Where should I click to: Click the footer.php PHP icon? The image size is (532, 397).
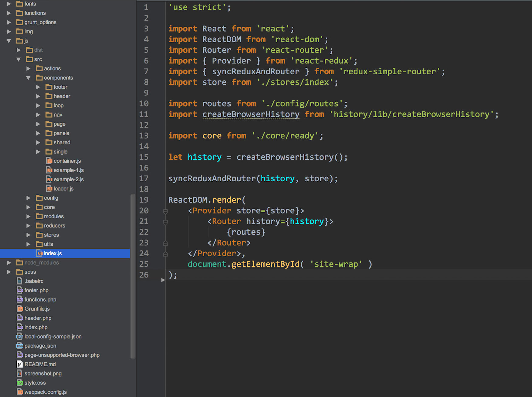coord(20,290)
